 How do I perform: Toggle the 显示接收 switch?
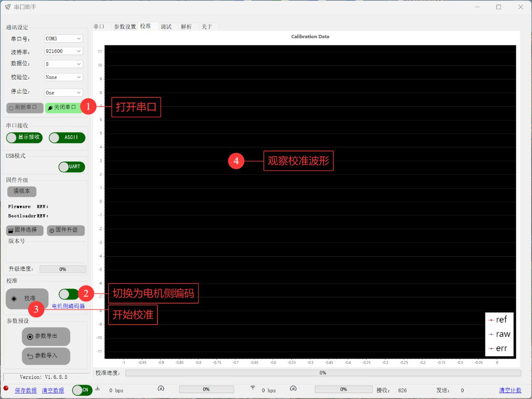[x=24, y=137]
